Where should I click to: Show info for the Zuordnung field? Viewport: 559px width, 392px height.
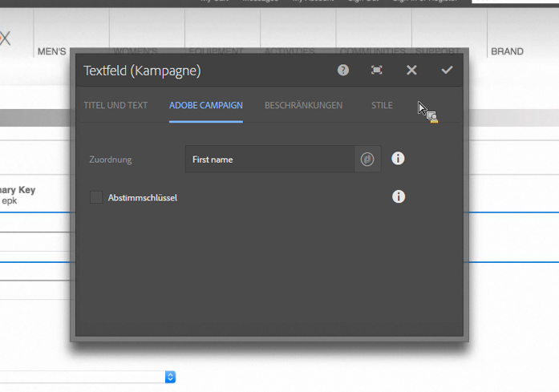pos(398,159)
